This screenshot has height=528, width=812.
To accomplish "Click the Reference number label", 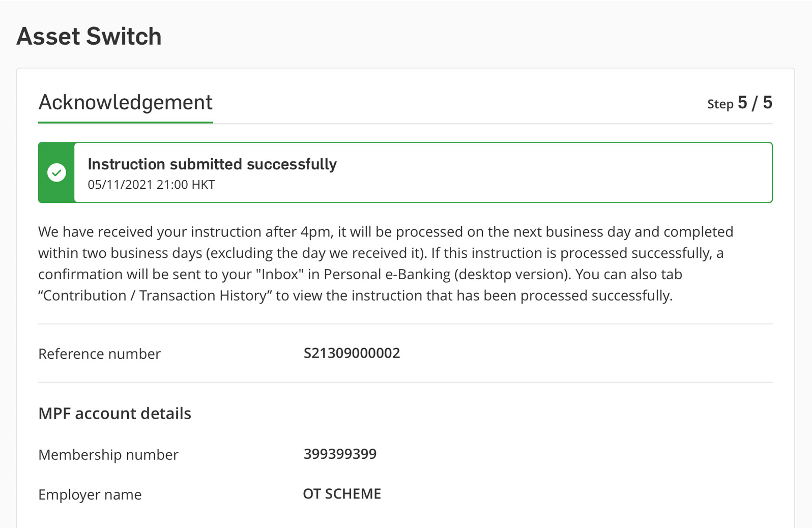I will [99, 354].
